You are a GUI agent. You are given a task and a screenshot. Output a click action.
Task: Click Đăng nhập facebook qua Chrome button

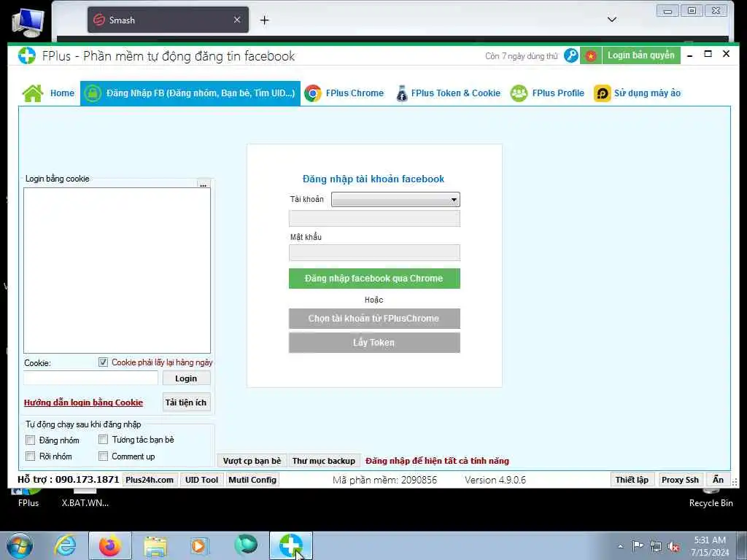pyautogui.click(x=374, y=279)
